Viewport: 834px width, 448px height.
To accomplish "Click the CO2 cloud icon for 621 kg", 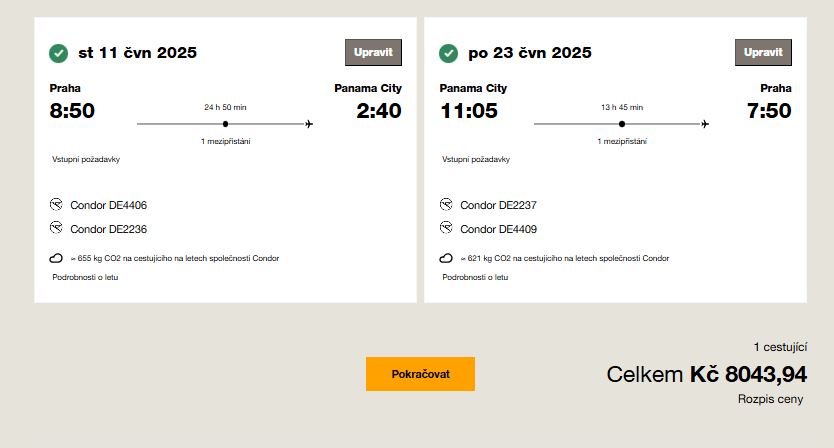I will [x=447, y=258].
